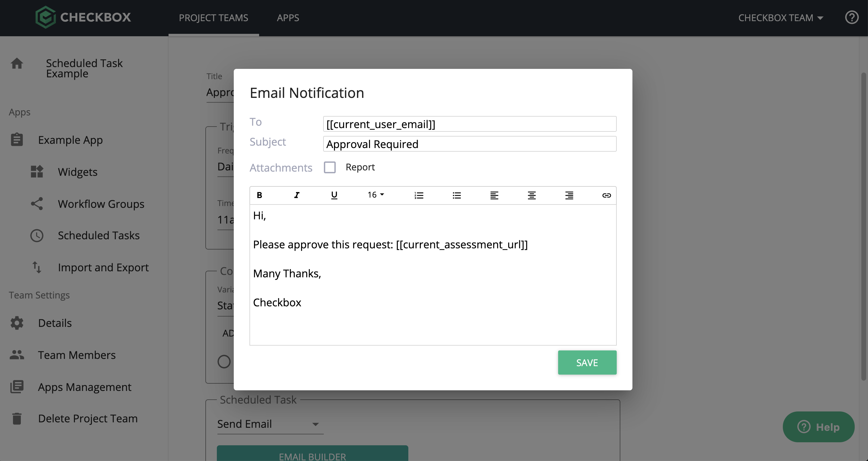This screenshot has width=868, height=461.
Task: Open Scheduled Tasks in sidebar
Action: pyautogui.click(x=99, y=235)
